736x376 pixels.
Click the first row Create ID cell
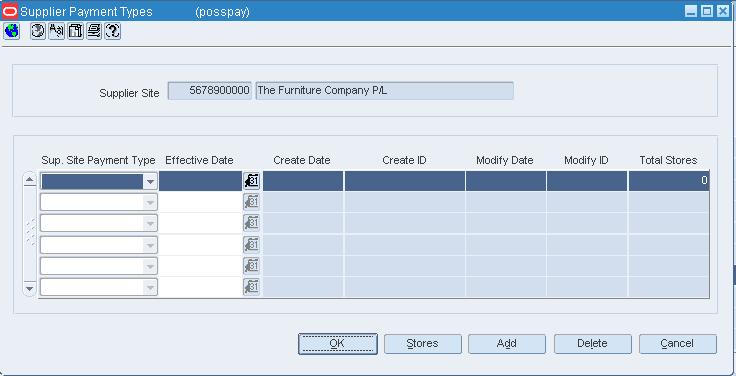[405, 181]
